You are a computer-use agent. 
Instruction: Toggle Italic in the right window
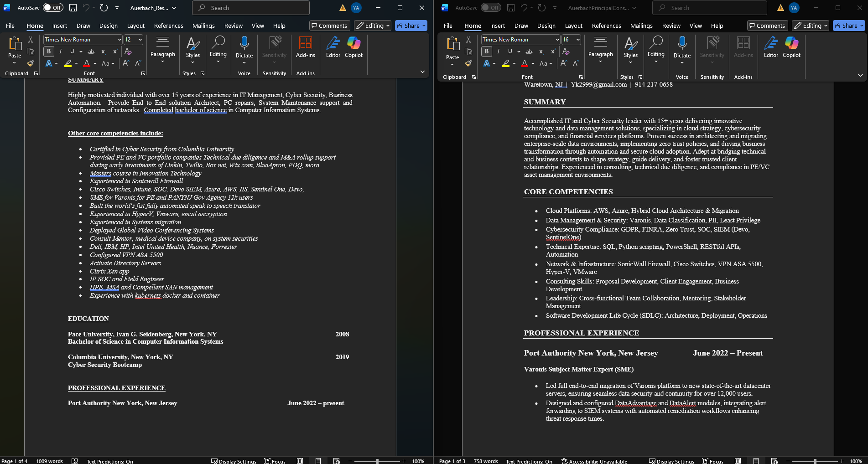coord(499,52)
